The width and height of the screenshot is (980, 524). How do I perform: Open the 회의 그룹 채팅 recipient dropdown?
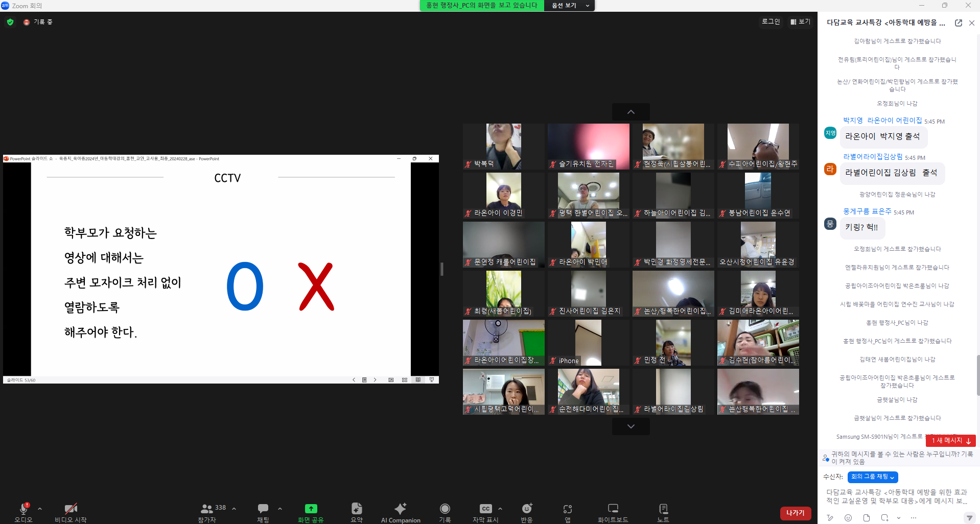[x=873, y=477]
